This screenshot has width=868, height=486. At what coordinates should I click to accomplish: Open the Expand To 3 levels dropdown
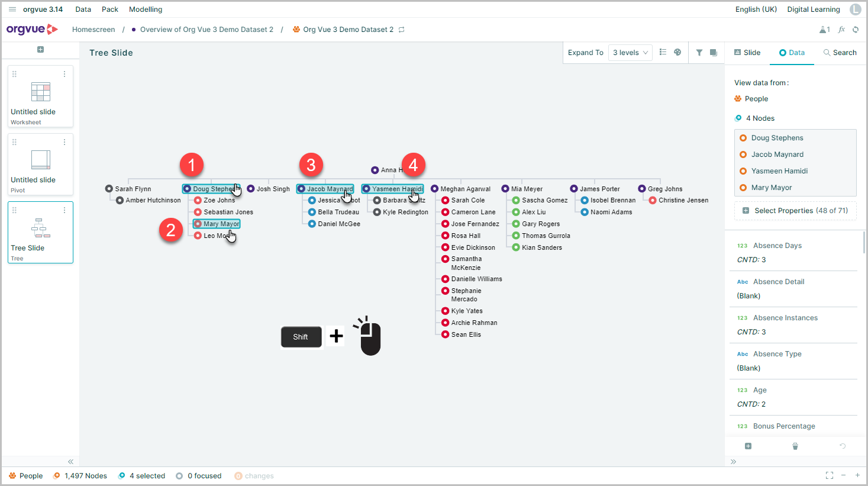click(x=630, y=53)
